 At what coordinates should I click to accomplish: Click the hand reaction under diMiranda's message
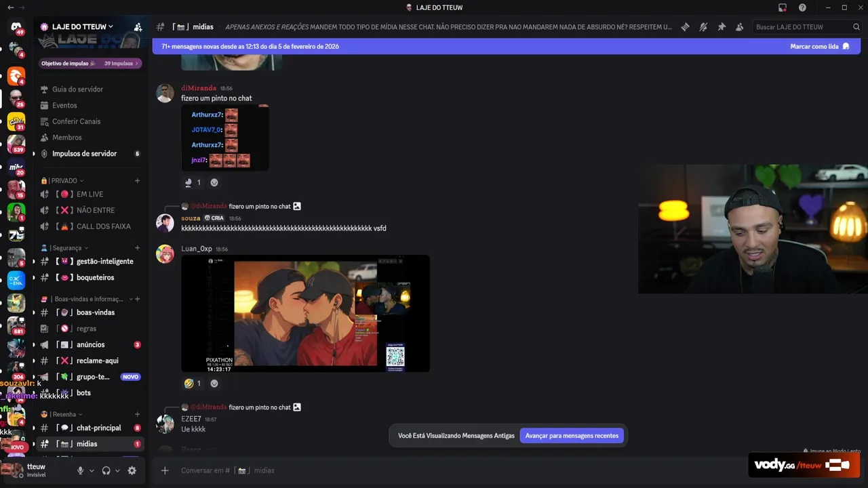193,182
